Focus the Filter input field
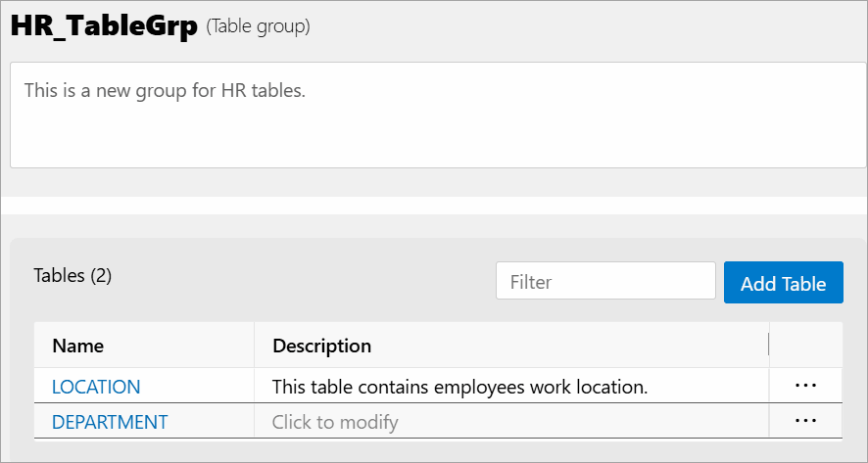Viewport: 868px width, 463px height. 605,281
